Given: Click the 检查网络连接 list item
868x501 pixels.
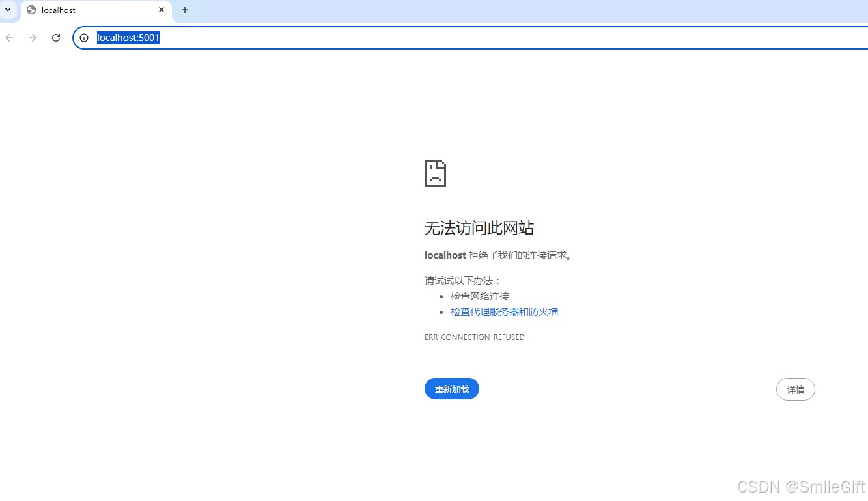Looking at the screenshot, I should coord(480,296).
